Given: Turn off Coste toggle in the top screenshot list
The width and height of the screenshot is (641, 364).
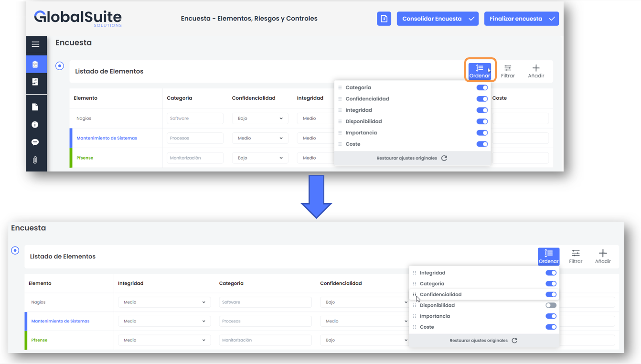Looking at the screenshot, I should click(482, 144).
